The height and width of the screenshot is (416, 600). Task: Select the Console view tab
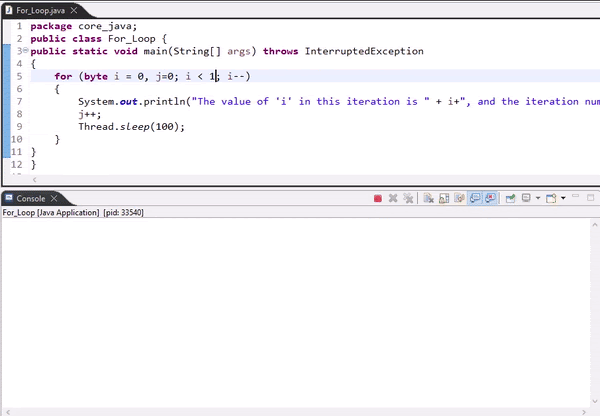coord(31,198)
